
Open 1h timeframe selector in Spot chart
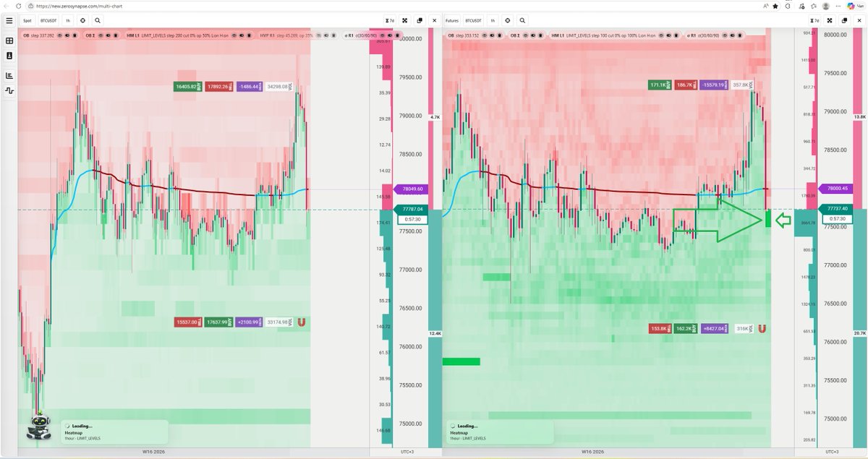[x=68, y=21]
